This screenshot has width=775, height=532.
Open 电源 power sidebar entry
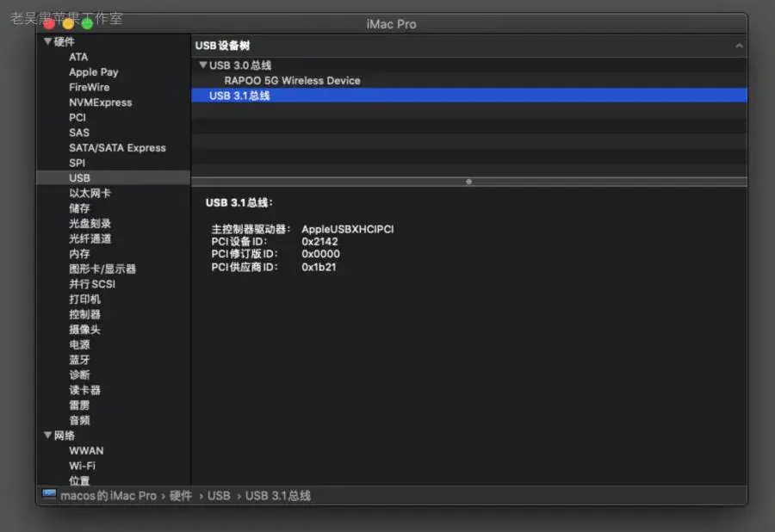point(79,345)
